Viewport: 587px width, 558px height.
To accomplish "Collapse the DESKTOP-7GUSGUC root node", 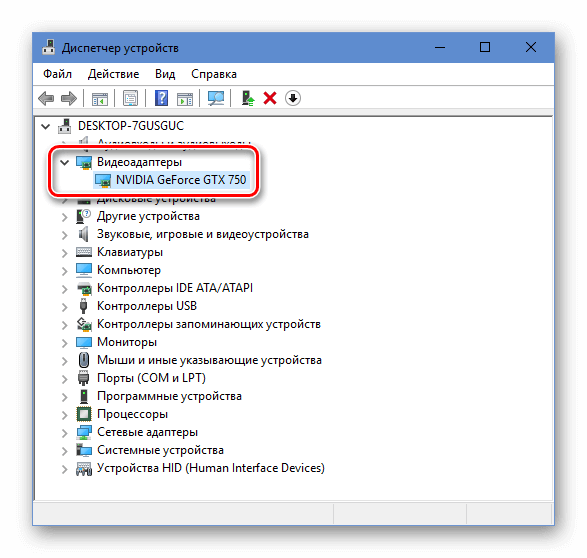I will click(x=46, y=126).
